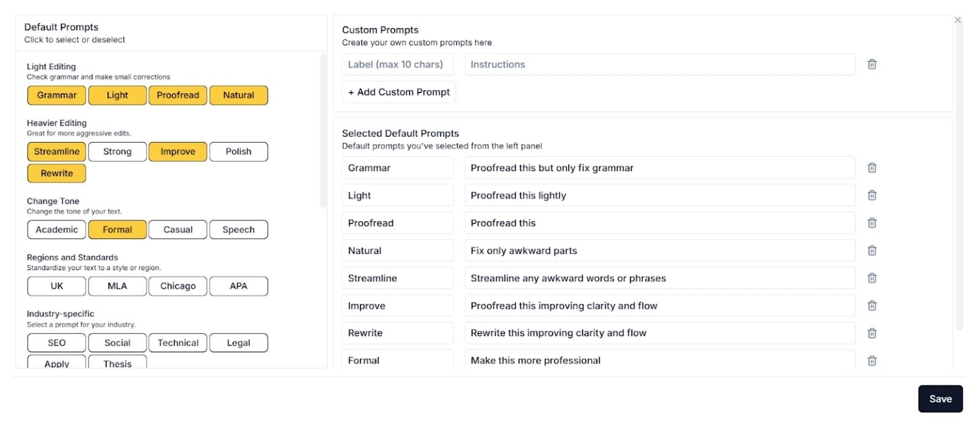Select the Academic tone prompt

(56, 230)
